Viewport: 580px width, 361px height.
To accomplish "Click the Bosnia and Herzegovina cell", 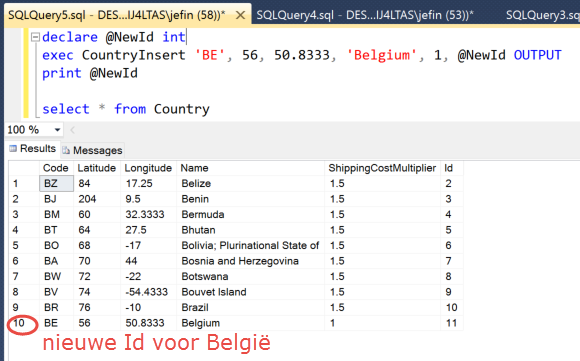I will (250, 261).
